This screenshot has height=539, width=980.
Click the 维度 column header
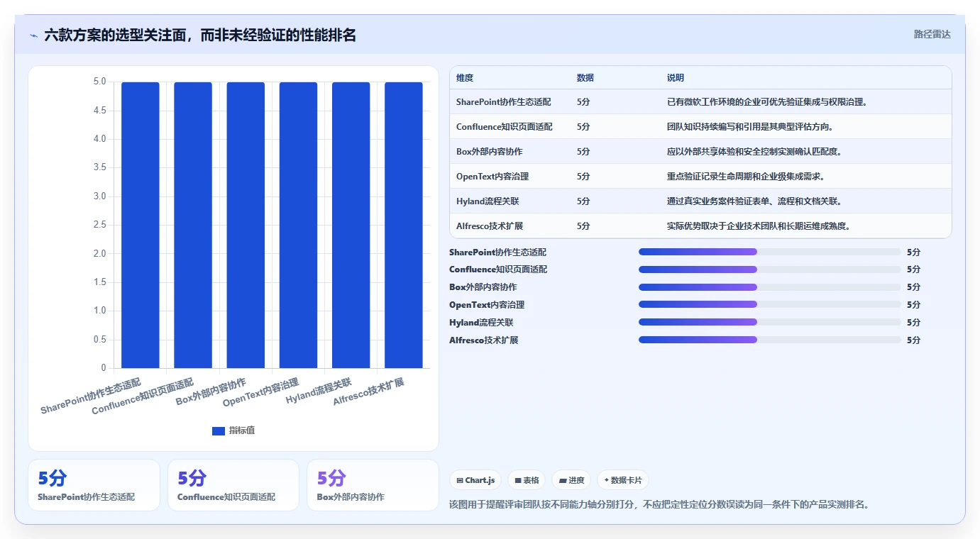(465, 78)
